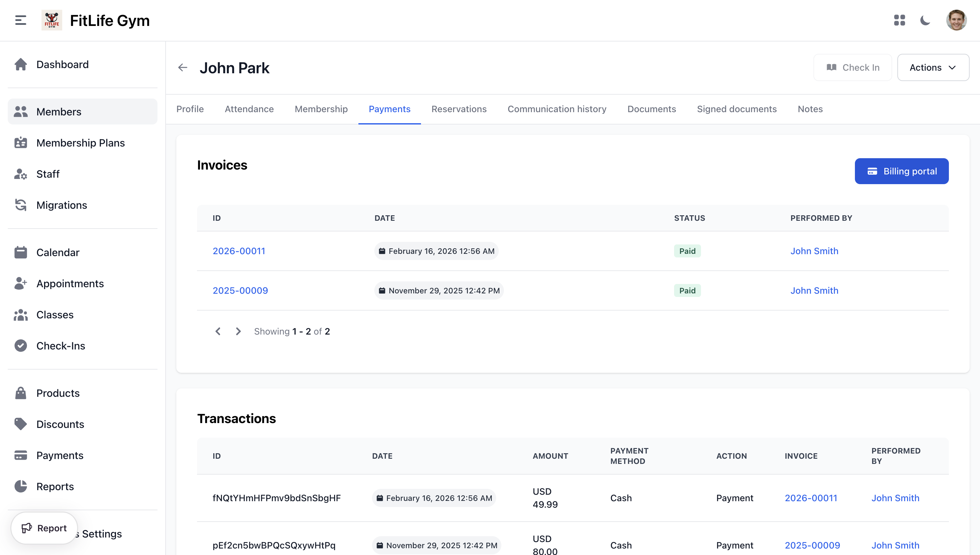The image size is (980, 555).
Task: Select Membership Plans from the sidebar
Action: click(x=80, y=143)
